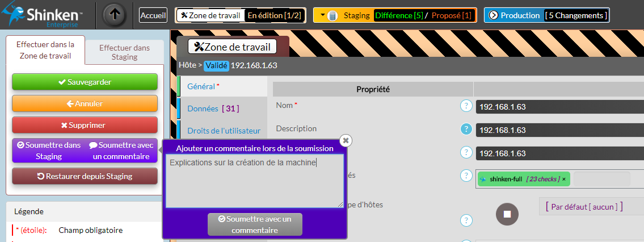
Task: Click the Shinken Enterprise logo
Action: [x=43, y=15]
